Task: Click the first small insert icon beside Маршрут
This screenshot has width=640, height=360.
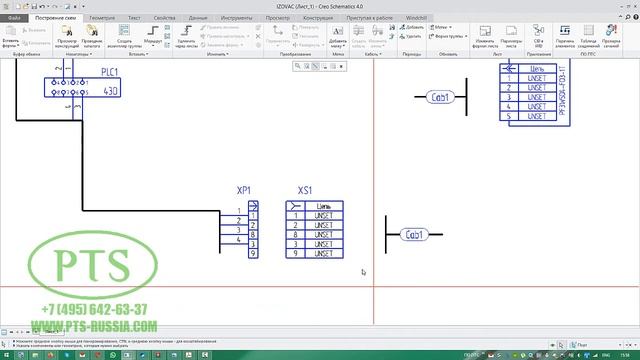Action: [x=167, y=27]
